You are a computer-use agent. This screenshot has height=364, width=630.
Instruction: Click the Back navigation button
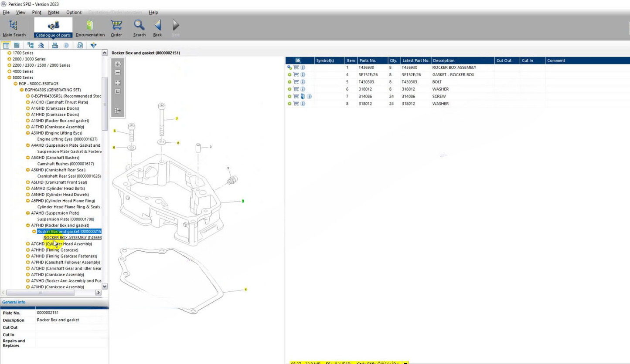point(157,27)
